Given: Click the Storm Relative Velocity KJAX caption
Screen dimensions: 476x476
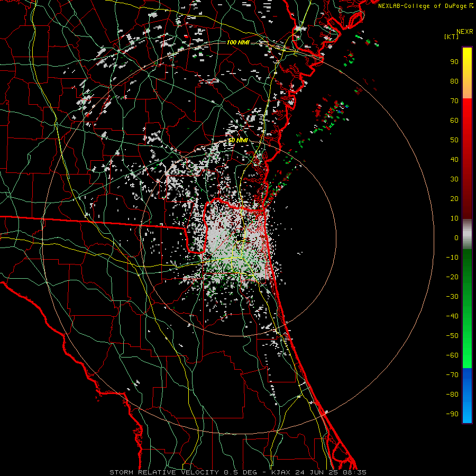Looking at the screenshot, I should (238, 472).
